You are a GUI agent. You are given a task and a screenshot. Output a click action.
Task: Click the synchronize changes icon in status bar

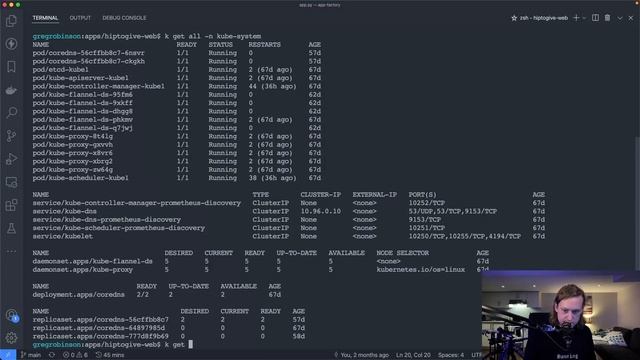click(52, 355)
